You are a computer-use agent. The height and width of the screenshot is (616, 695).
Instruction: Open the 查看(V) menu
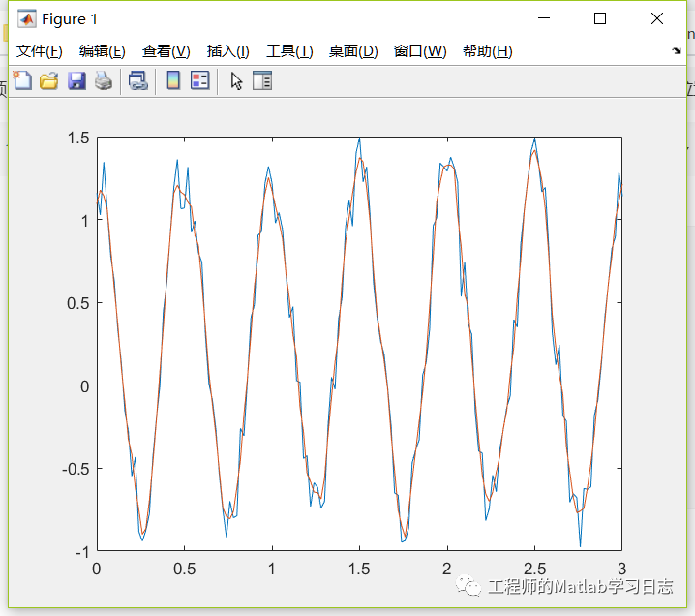166,51
